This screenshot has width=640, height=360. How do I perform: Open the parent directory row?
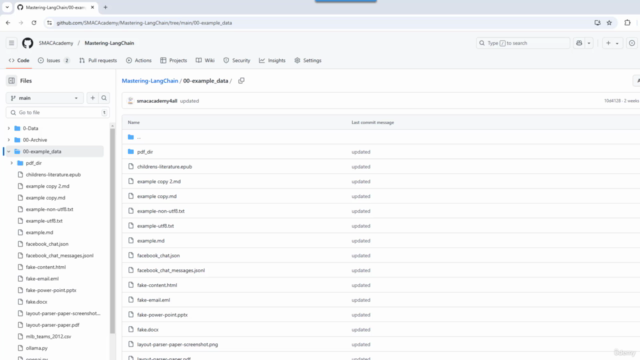(x=139, y=137)
